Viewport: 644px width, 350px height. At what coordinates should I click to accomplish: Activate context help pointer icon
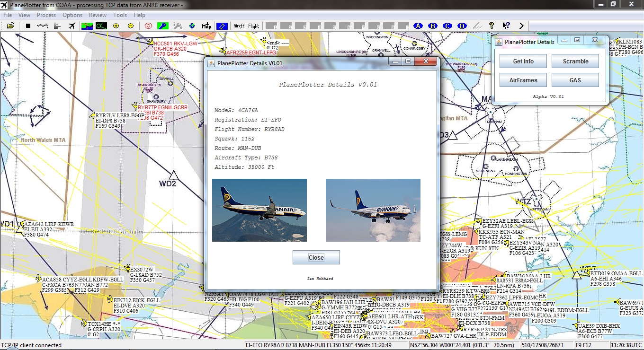pyautogui.click(x=506, y=26)
